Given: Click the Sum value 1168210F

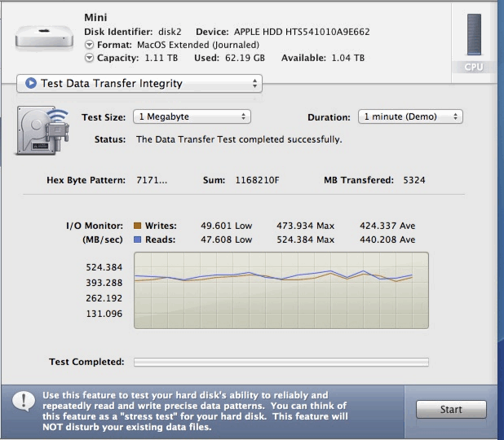Looking at the screenshot, I should click(257, 180).
